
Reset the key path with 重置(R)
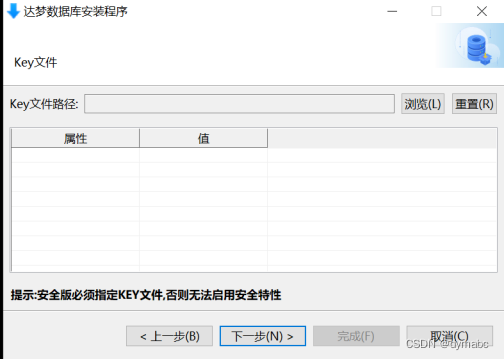click(x=474, y=104)
